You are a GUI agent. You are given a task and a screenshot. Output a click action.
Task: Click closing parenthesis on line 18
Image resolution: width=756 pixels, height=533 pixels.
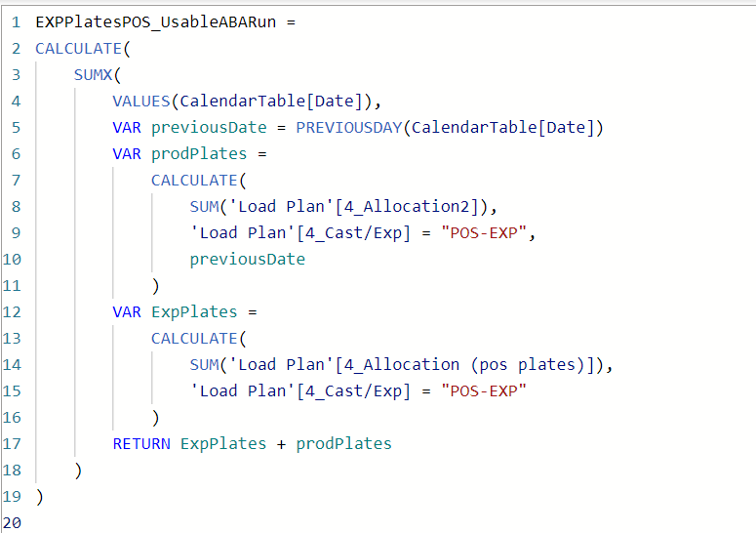point(78,471)
